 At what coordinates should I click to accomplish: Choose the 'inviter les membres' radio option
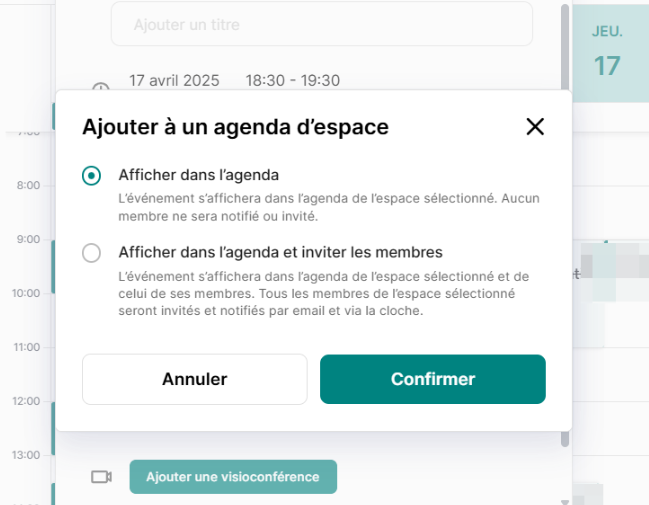(x=91, y=253)
